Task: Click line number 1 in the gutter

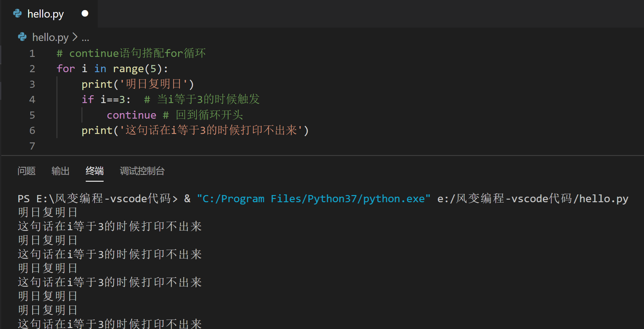Action: (32, 53)
